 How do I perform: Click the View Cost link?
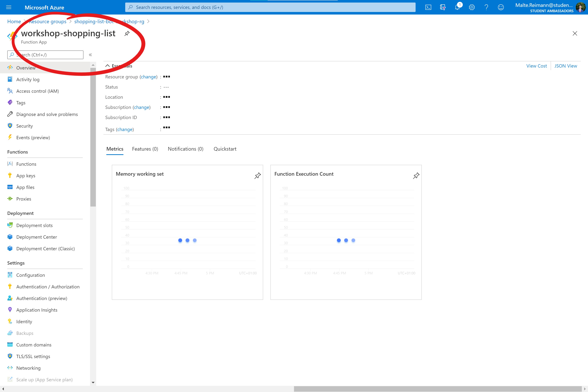point(536,66)
